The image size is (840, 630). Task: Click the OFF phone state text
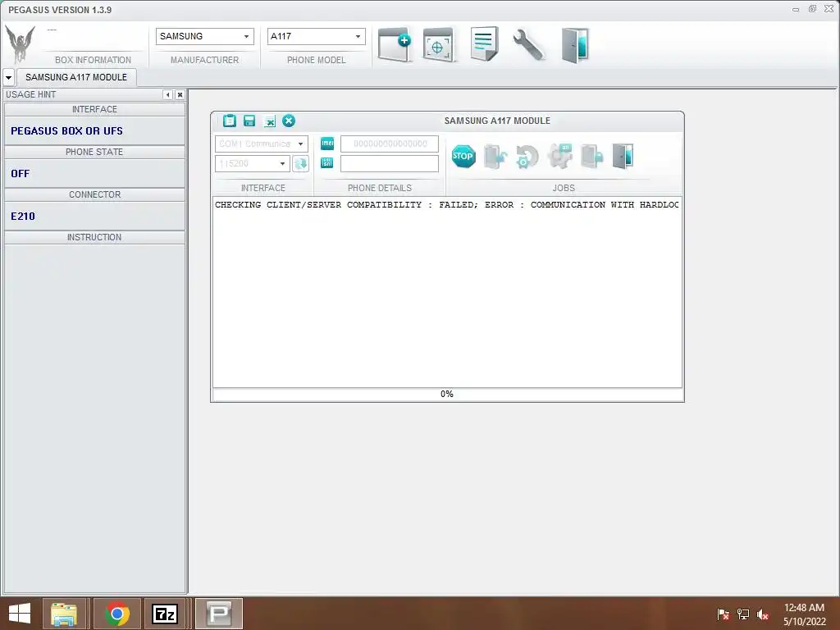pos(21,174)
